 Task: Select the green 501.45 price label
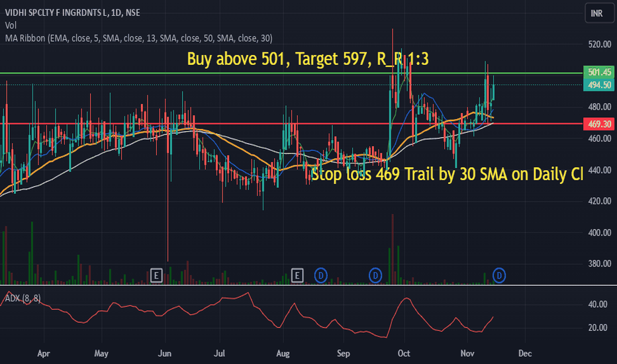(598, 72)
